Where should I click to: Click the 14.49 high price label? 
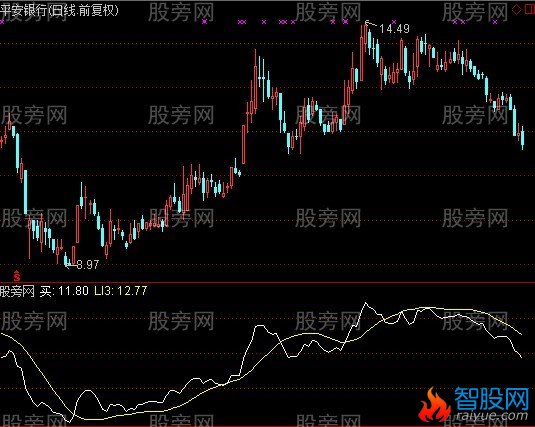(x=394, y=29)
